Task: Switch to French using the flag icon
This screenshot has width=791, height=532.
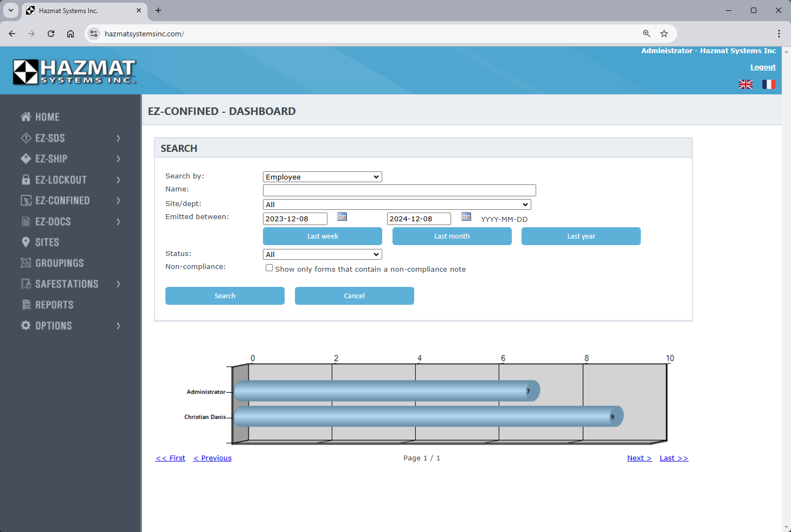Action: click(x=769, y=84)
